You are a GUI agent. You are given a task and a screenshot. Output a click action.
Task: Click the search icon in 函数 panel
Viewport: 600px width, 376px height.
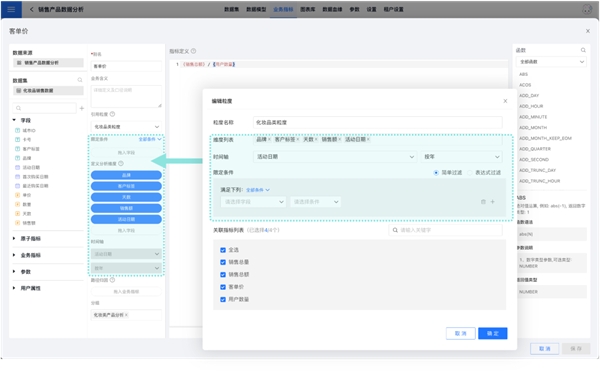583,50
